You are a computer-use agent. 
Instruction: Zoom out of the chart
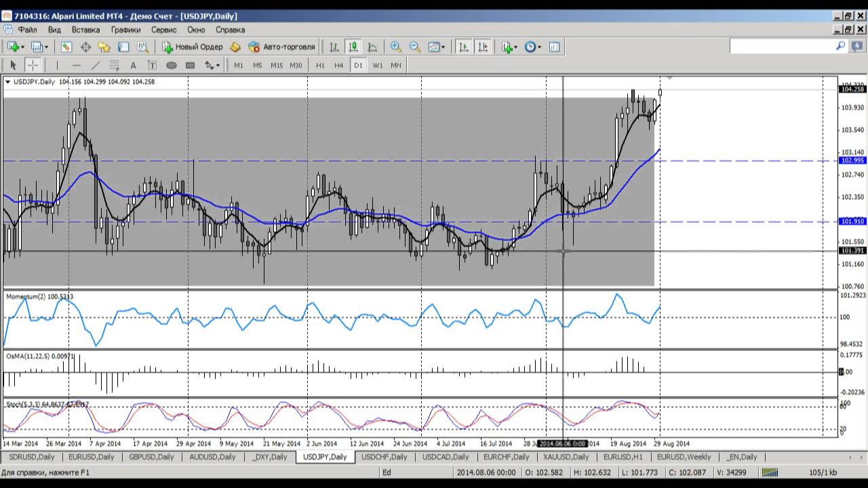click(x=415, y=47)
